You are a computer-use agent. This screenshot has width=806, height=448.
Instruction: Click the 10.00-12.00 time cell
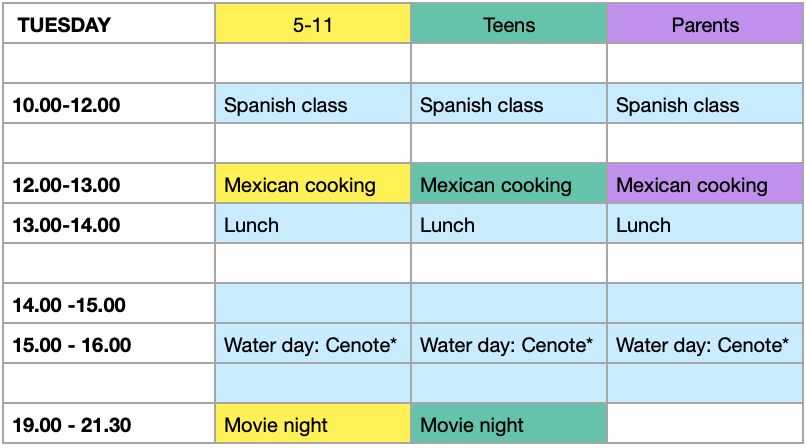109,104
